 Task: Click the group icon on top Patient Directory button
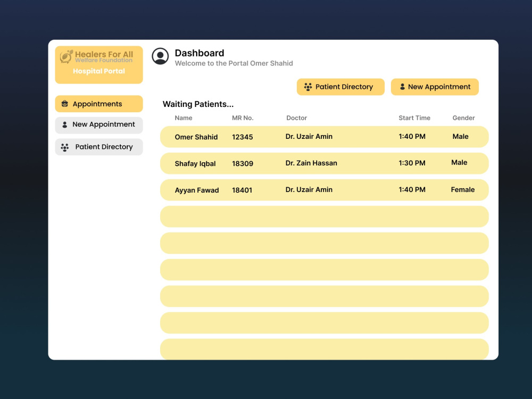307,87
